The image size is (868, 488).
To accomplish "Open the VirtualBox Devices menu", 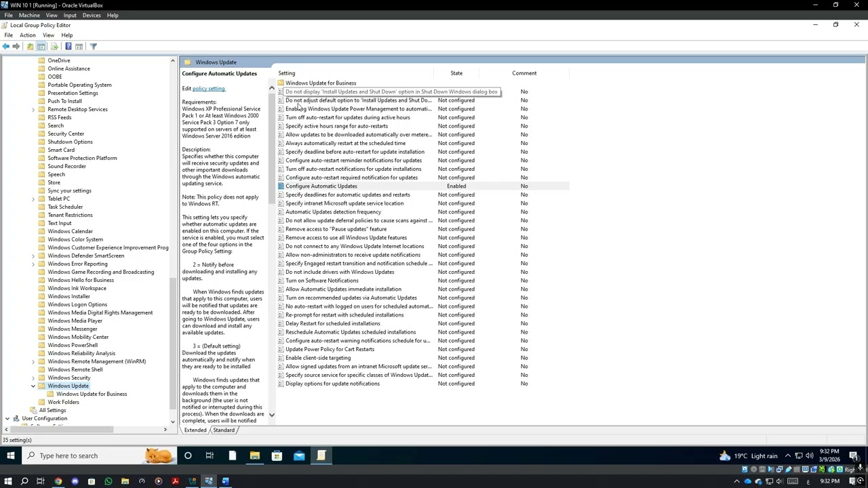I will coord(91,15).
